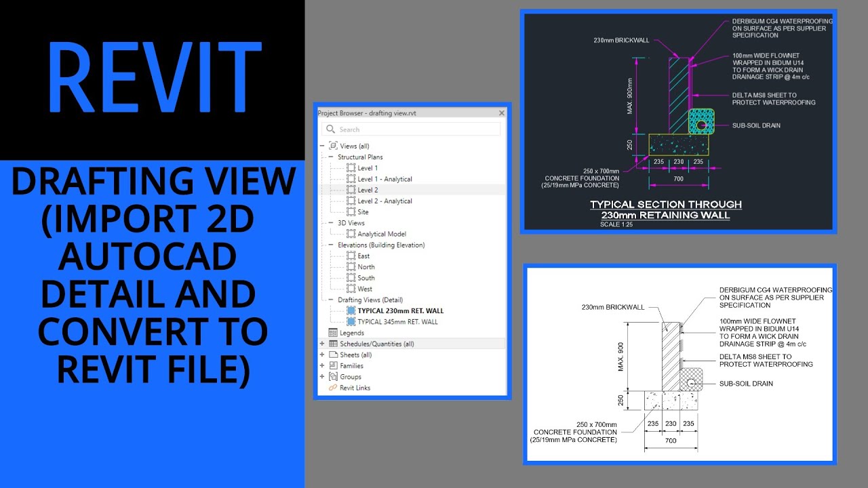This screenshot has height=488, width=868.
Task: Click 'Structural Plans' label
Action: click(x=360, y=157)
